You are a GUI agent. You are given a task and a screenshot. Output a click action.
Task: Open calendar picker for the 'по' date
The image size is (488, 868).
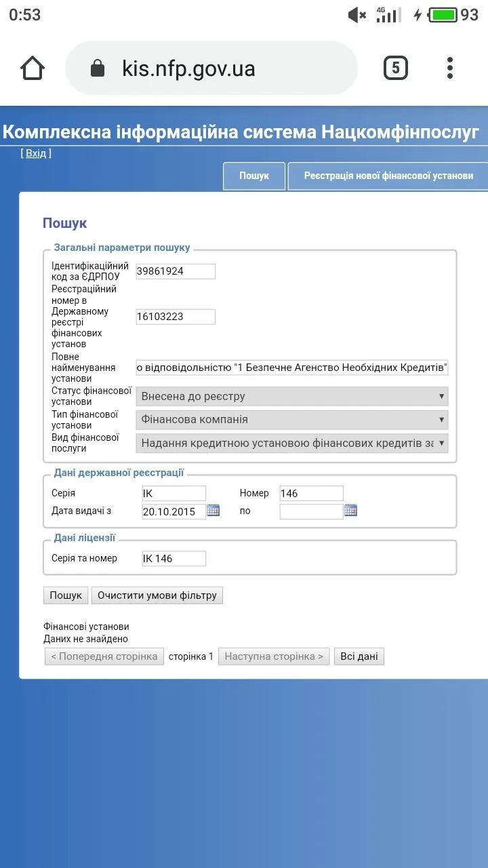[350, 511]
